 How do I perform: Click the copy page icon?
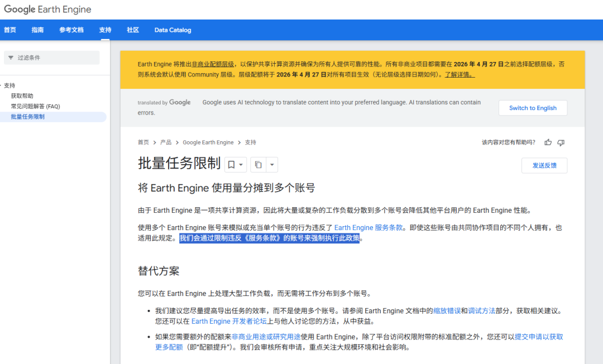[258, 165]
